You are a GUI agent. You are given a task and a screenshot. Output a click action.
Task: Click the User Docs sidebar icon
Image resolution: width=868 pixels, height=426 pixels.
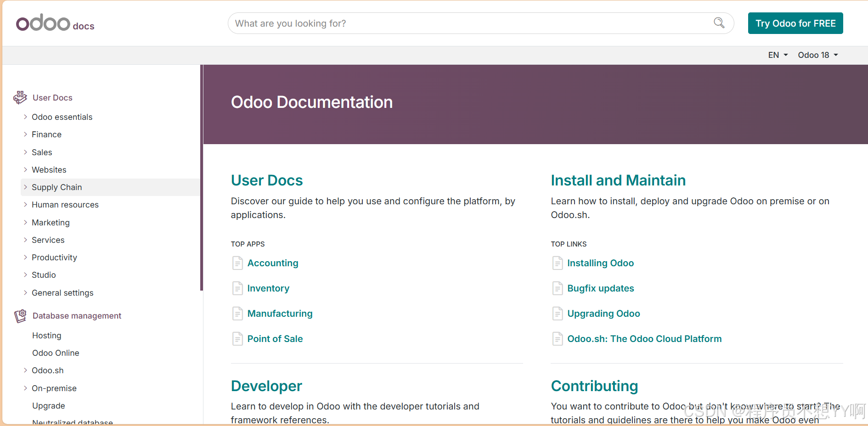[x=20, y=97]
